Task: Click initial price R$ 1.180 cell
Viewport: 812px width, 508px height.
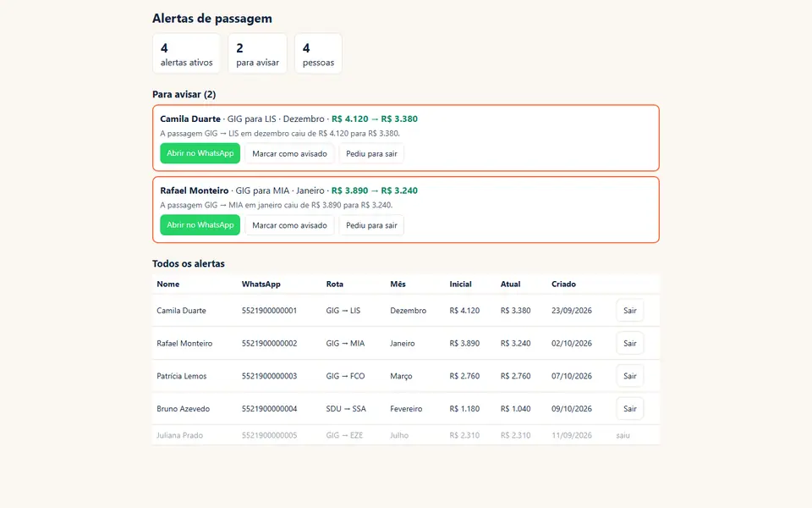Action: (464, 408)
